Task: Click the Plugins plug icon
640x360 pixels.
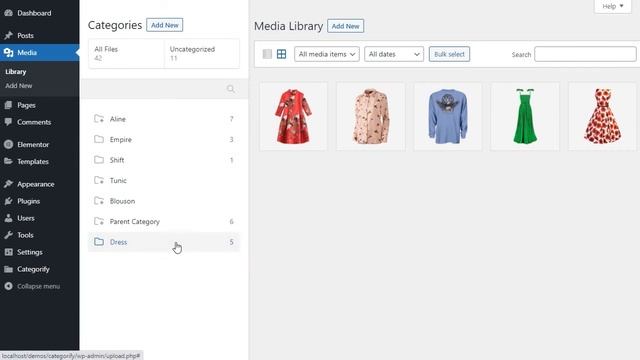Action: 8,201
